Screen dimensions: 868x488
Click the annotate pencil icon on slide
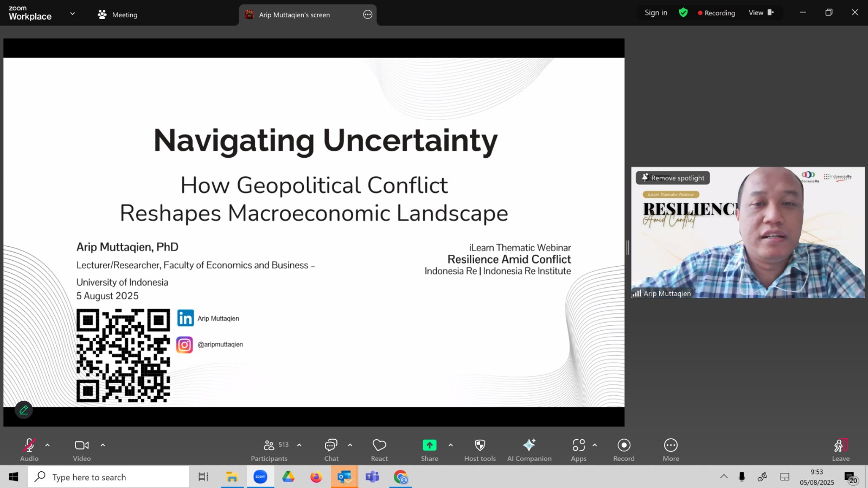(x=24, y=410)
